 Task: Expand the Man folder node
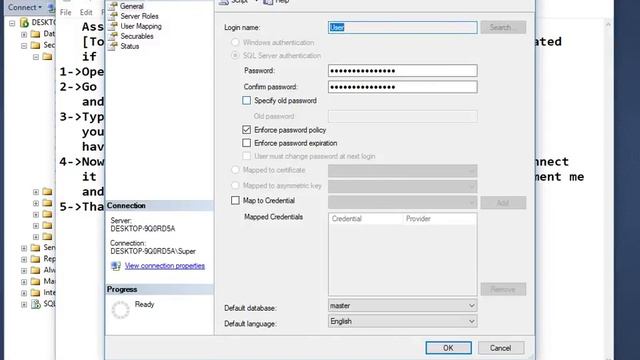point(24,282)
